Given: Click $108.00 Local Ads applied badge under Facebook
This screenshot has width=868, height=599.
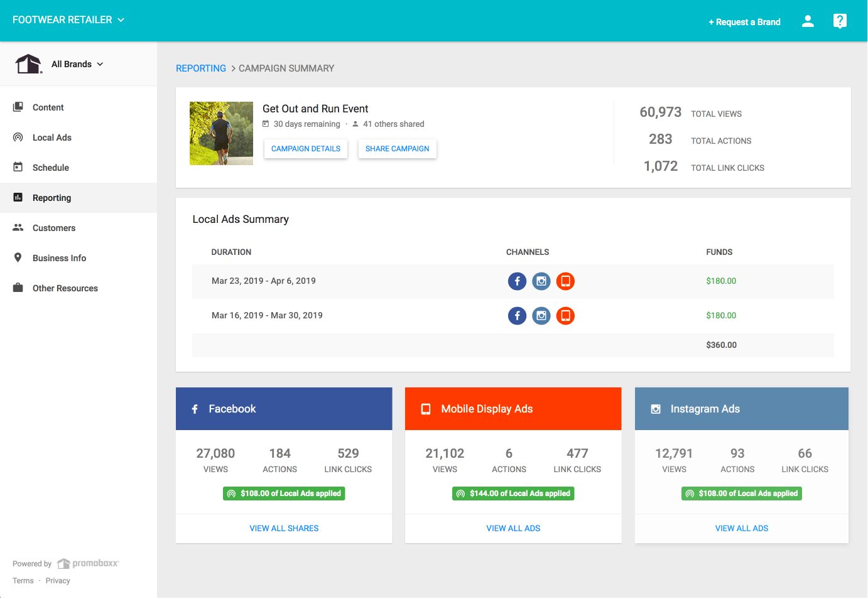Looking at the screenshot, I should (284, 494).
